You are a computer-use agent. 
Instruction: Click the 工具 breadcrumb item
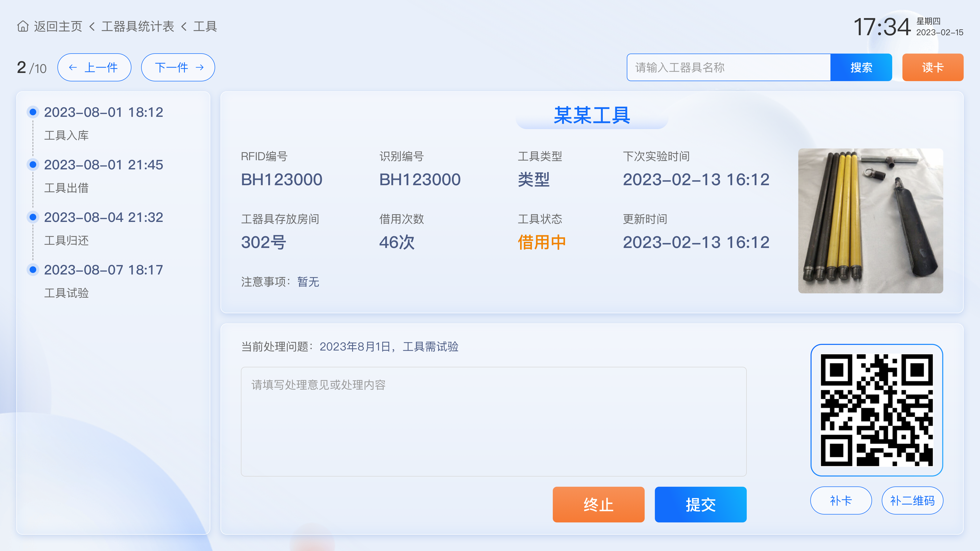coord(205,26)
